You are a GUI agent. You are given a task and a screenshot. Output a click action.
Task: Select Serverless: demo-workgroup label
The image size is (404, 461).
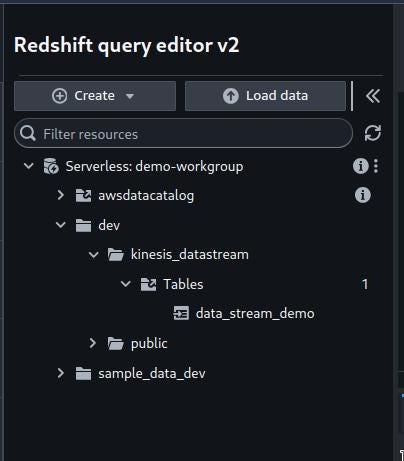154,166
